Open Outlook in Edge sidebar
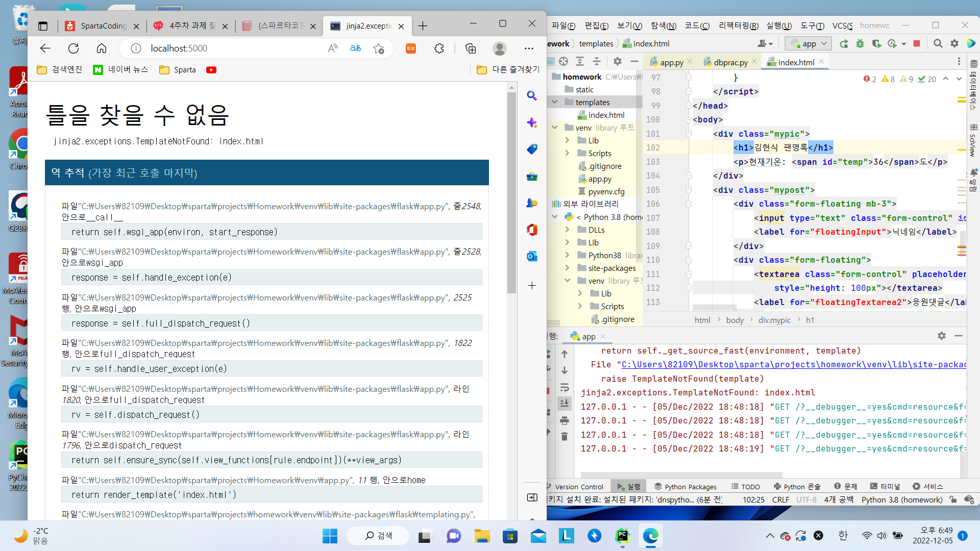 point(532,256)
